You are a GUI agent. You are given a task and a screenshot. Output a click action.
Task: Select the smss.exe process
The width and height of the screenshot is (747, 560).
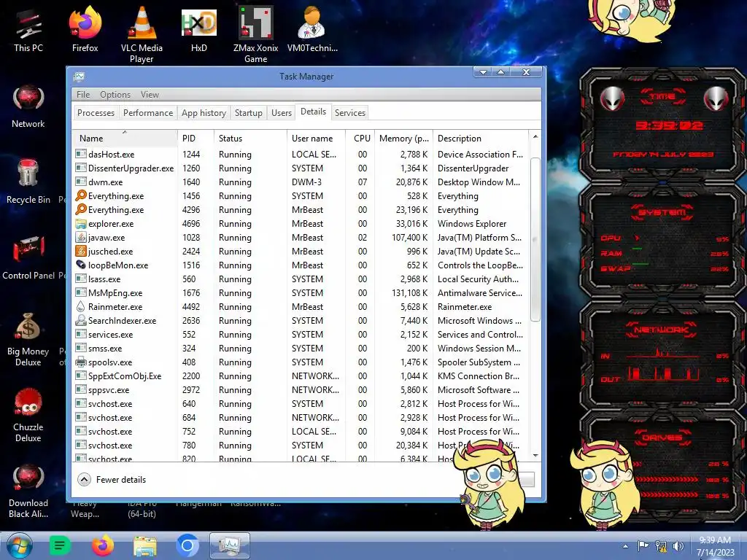click(301, 348)
